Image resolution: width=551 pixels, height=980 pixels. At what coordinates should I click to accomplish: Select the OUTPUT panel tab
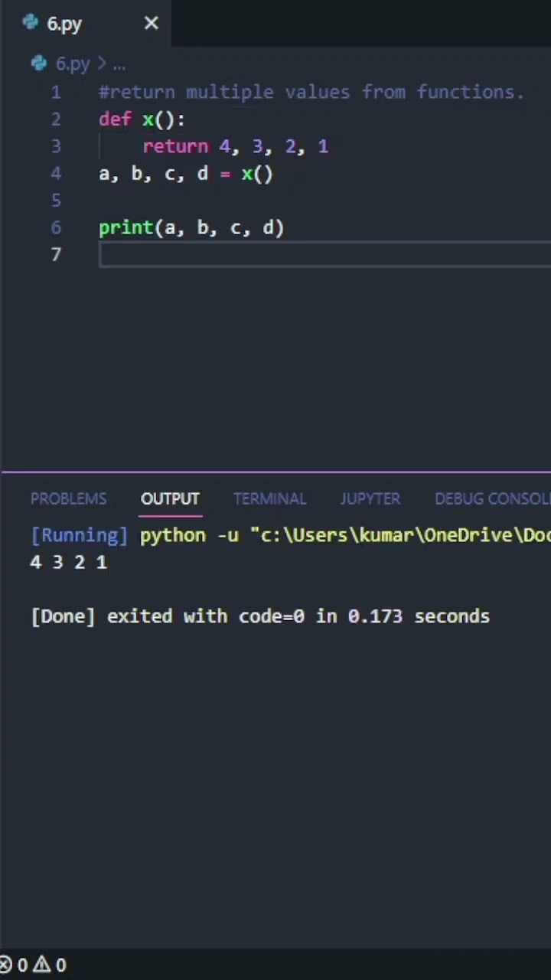click(170, 498)
